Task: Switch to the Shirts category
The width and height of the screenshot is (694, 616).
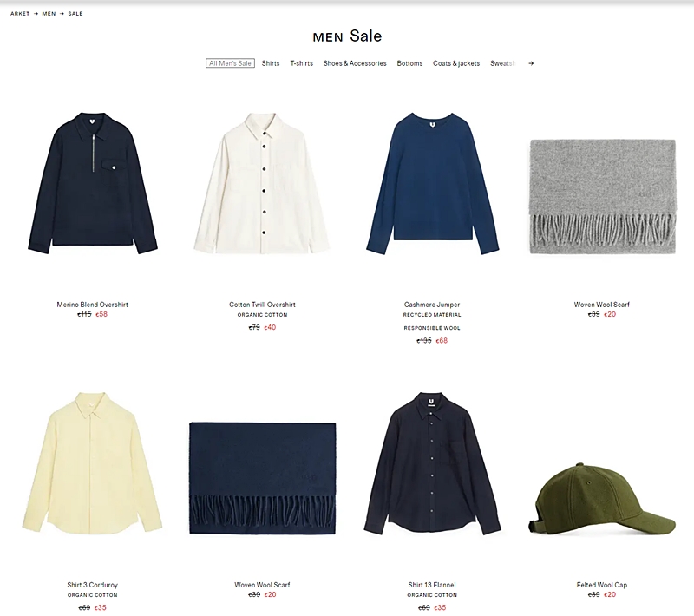Action: click(271, 63)
